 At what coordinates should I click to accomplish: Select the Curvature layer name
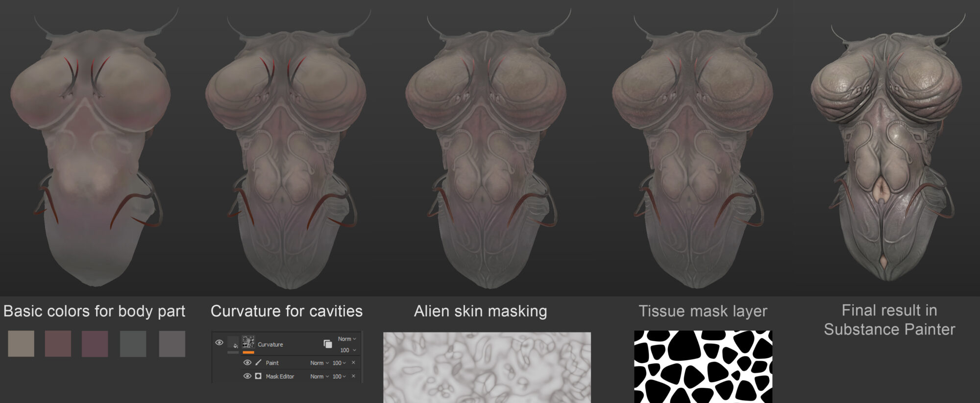[270, 345]
